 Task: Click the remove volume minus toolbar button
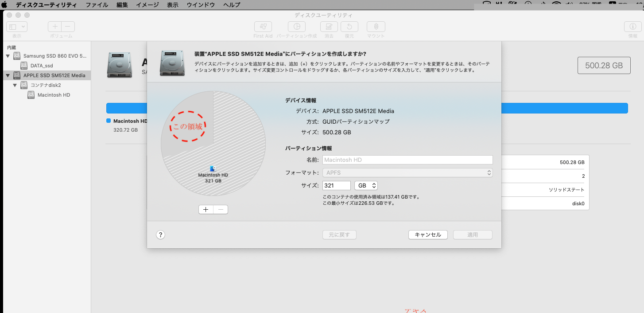(68, 27)
